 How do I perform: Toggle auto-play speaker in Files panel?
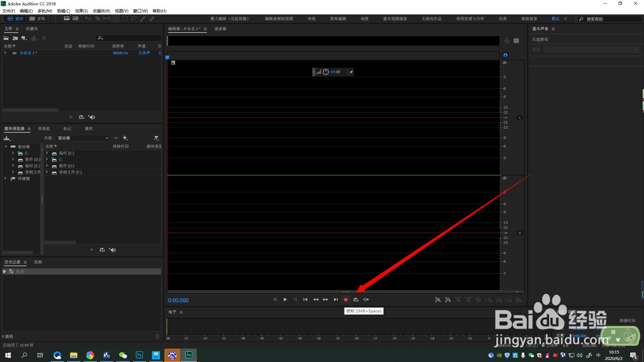[x=92, y=117]
